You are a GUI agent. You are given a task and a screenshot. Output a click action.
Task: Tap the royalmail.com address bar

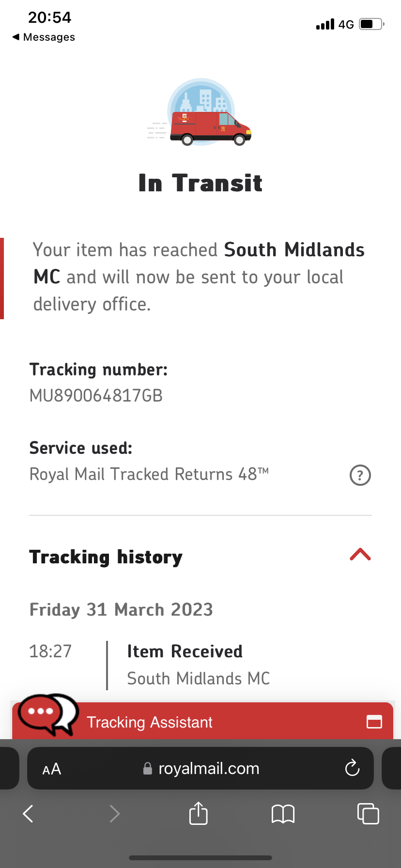click(208, 769)
